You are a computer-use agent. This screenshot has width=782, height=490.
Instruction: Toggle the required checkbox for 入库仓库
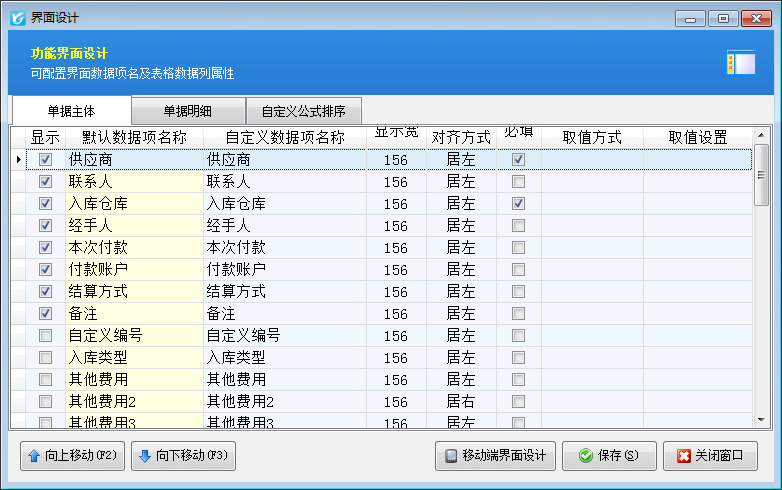[518, 204]
